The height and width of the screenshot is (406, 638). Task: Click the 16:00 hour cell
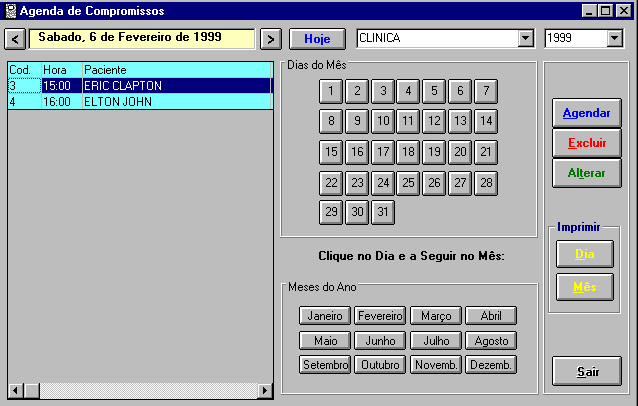(62, 102)
